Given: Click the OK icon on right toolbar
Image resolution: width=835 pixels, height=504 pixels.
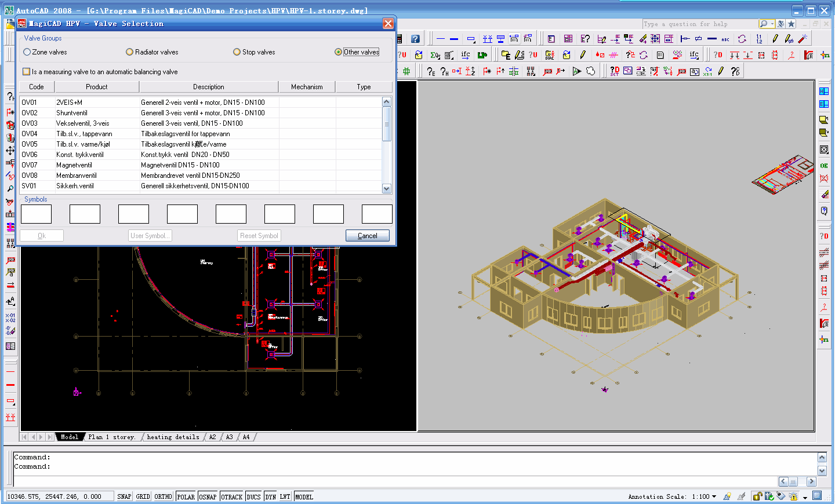Looking at the screenshot, I should point(824,166).
